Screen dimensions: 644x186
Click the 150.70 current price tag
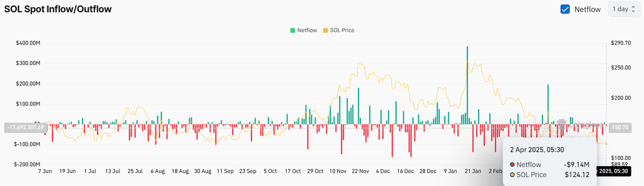pos(620,128)
